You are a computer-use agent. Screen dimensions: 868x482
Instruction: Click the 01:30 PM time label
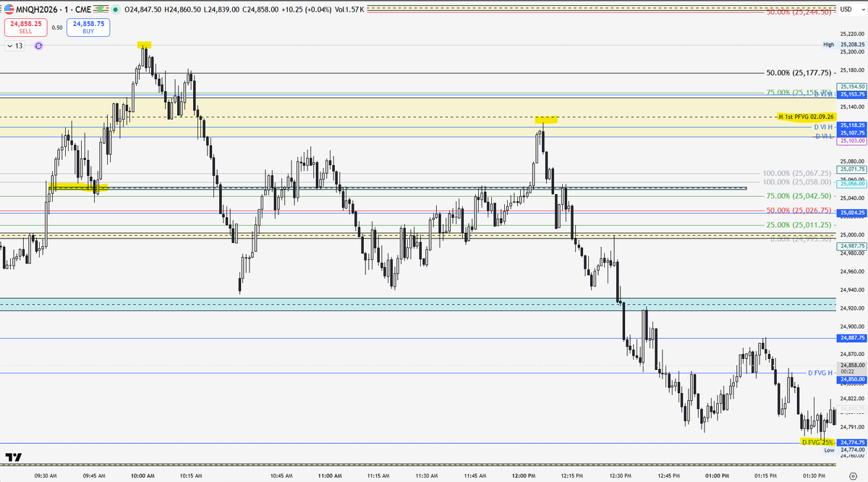pos(814,475)
